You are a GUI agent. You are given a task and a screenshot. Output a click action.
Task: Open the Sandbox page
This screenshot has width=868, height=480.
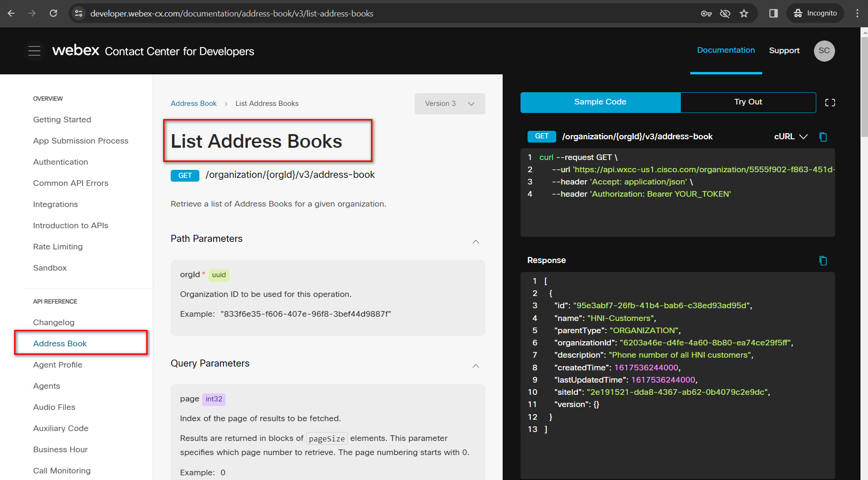point(50,268)
